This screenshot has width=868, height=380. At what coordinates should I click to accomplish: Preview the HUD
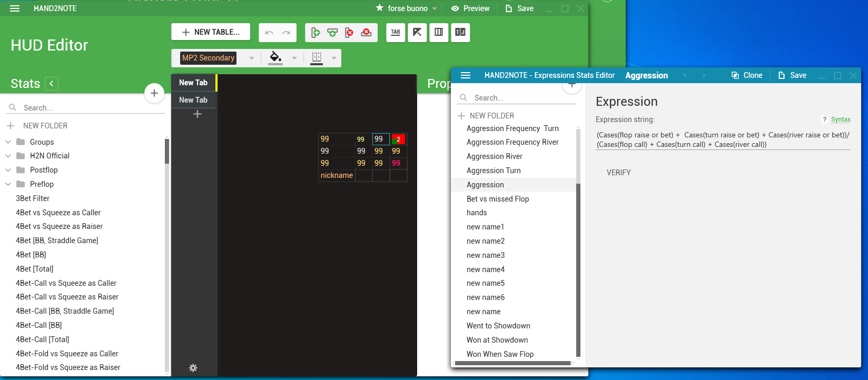click(x=470, y=8)
